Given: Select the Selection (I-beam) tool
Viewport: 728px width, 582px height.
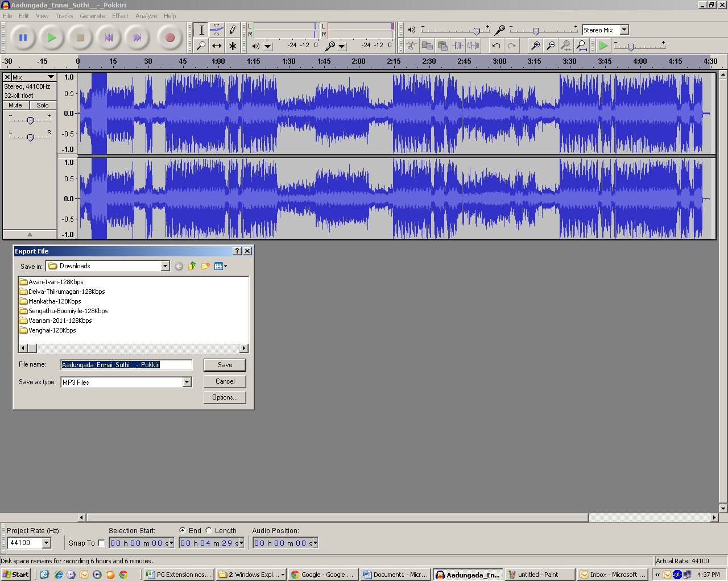Looking at the screenshot, I should (x=201, y=30).
